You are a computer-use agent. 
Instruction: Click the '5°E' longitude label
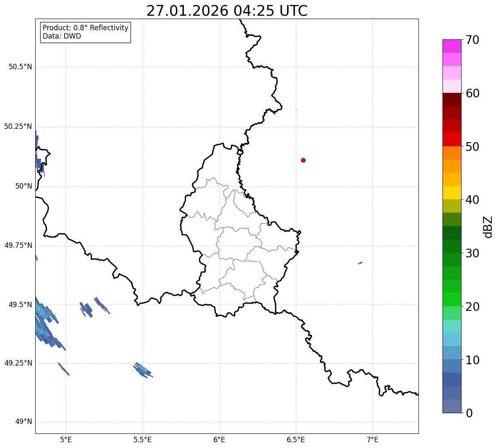(66, 440)
